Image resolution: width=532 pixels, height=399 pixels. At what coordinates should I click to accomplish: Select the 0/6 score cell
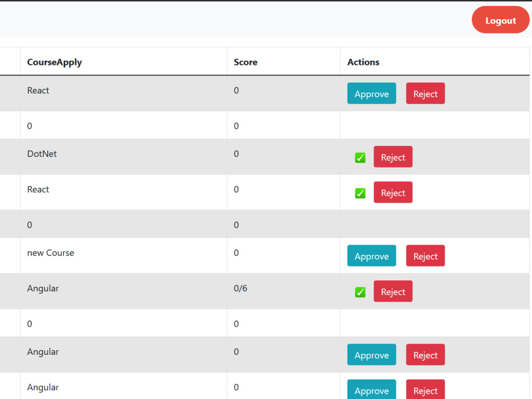284,291
